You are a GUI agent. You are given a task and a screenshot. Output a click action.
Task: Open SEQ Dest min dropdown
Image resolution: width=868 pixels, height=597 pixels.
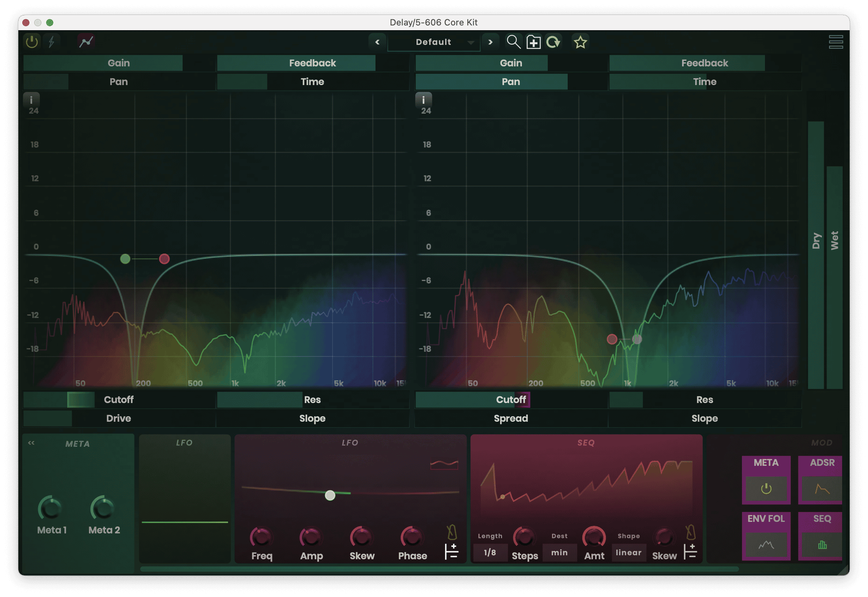[x=559, y=552]
